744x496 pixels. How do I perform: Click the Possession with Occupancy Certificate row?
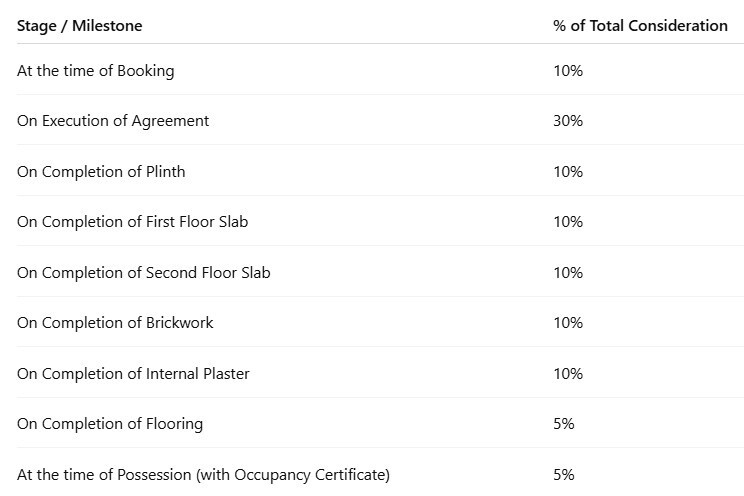(380, 474)
